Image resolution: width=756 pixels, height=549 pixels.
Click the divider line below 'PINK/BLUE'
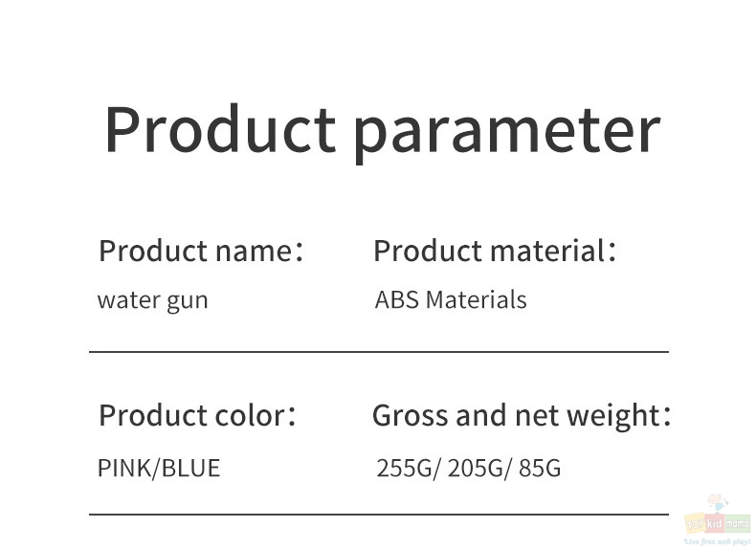(x=379, y=515)
